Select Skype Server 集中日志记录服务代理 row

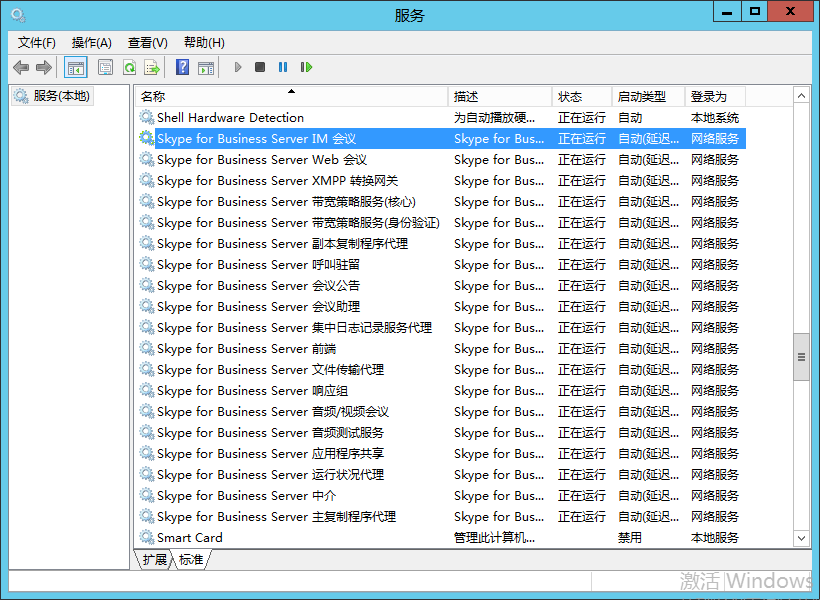coord(441,327)
